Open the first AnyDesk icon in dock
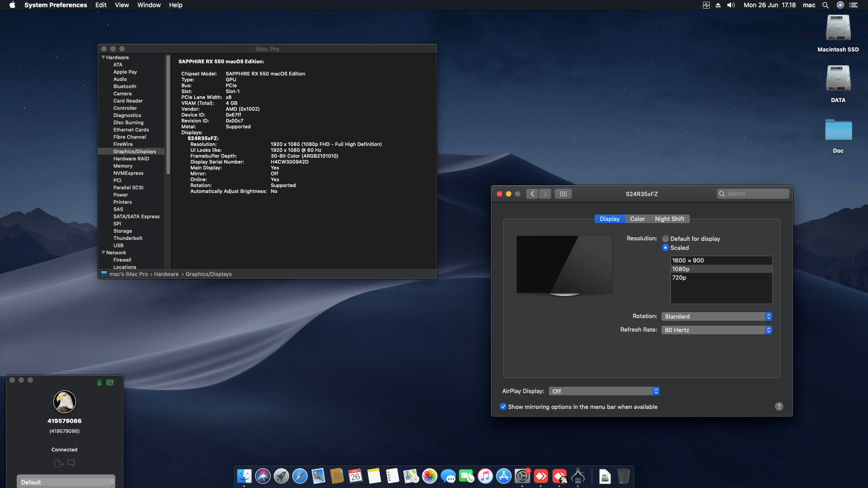 point(541,476)
